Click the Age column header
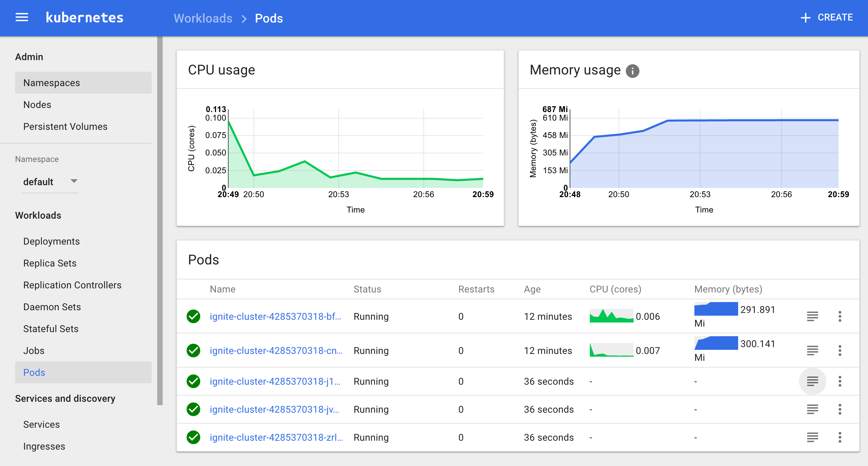 tap(532, 289)
